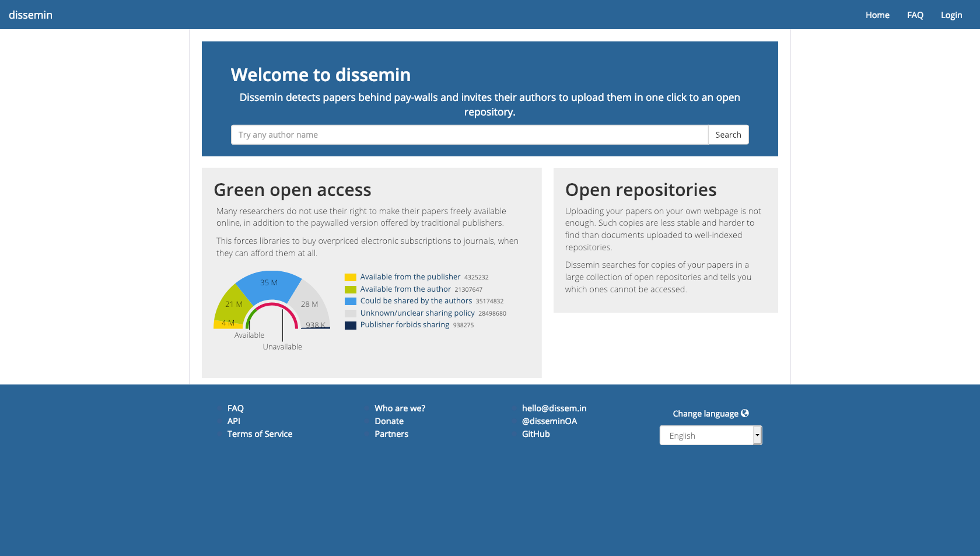Open 'Who are we?' page

tap(400, 408)
